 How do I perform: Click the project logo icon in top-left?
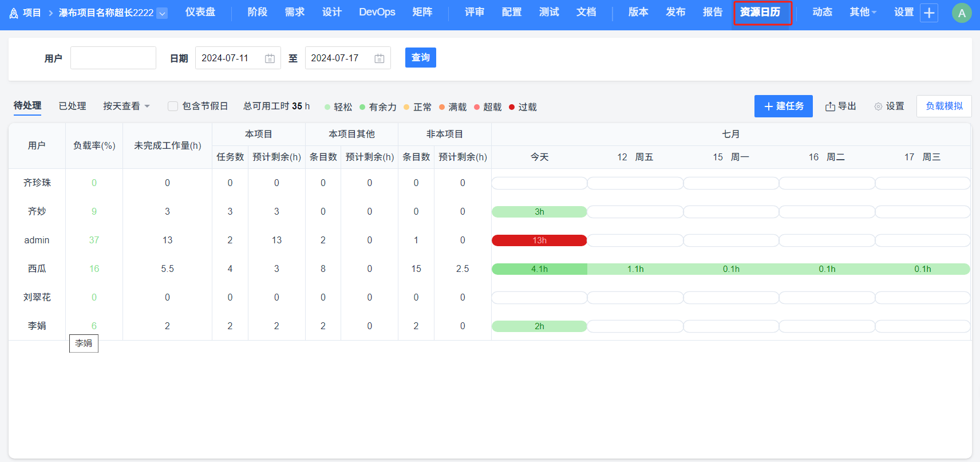(x=13, y=13)
